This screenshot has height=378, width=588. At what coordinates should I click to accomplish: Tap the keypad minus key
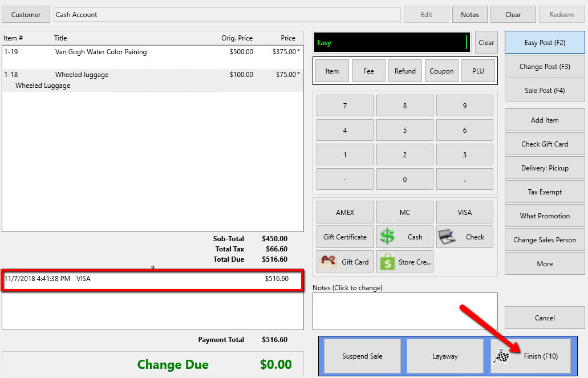click(x=345, y=179)
